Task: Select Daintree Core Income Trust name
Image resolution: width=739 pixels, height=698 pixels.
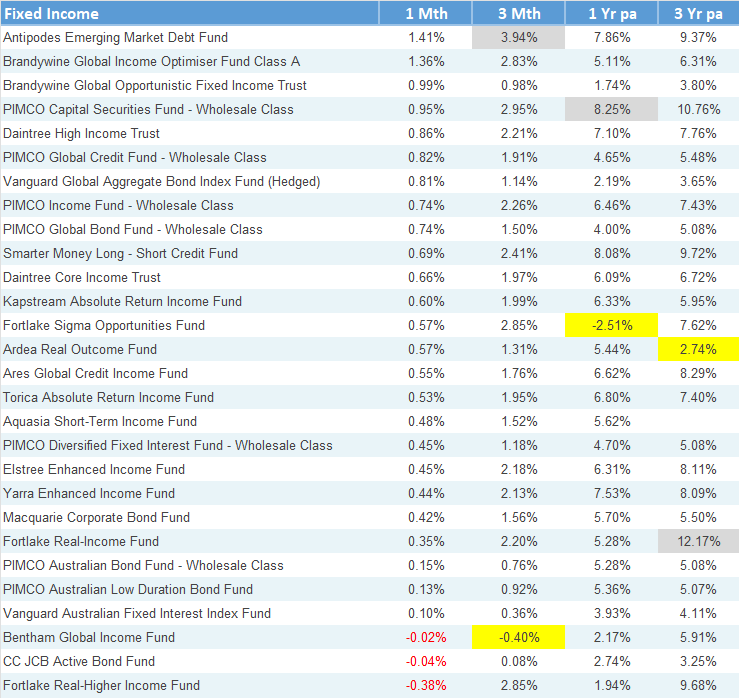Action: coord(82,278)
